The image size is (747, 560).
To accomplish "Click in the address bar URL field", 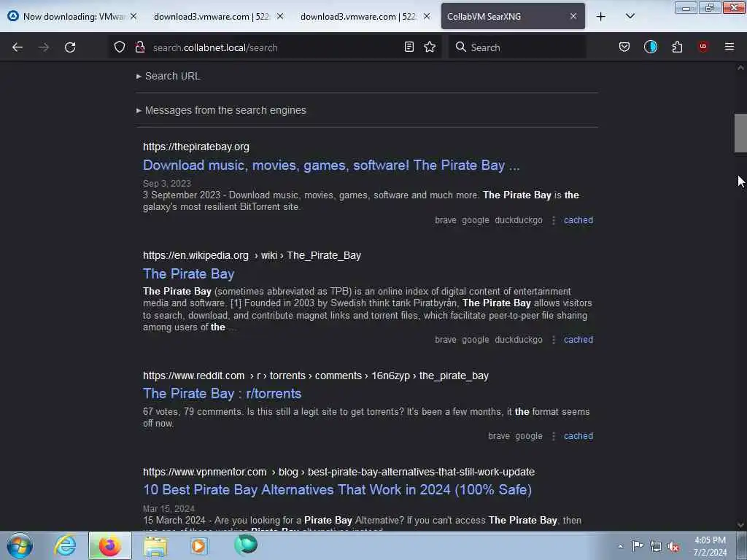I will point(274,47).
